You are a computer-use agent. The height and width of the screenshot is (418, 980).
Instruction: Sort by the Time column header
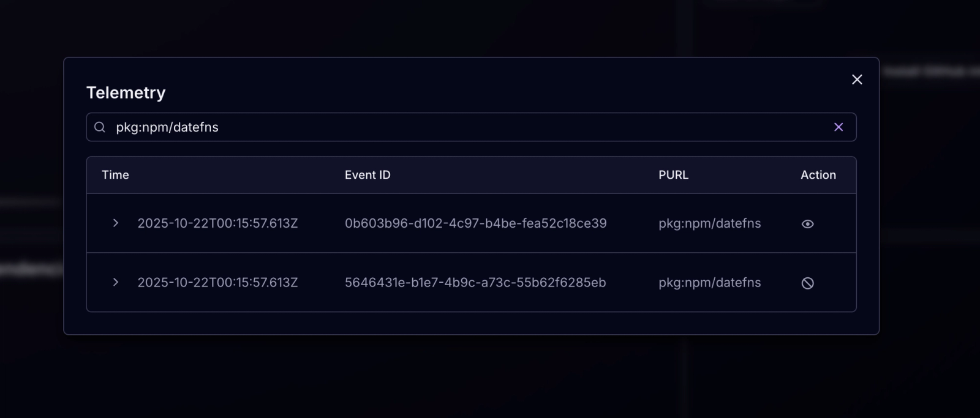click(115, 175)
